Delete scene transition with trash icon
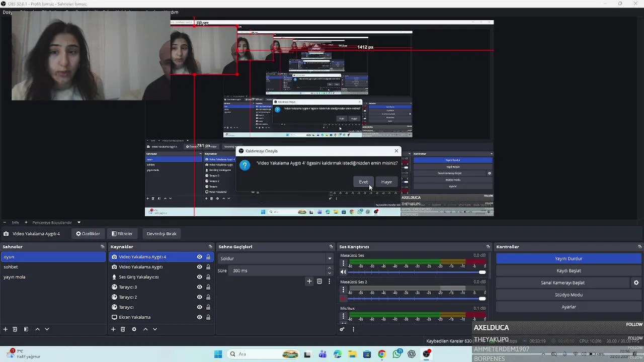Screen dimensions: 644x362 coord(319,282)
